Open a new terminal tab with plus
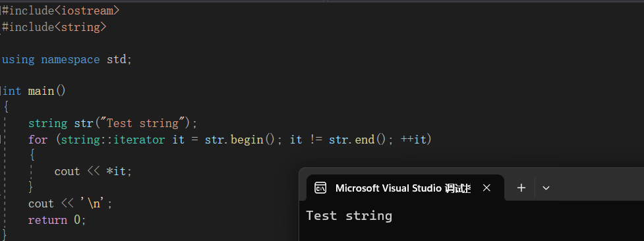This screenshot has height=241, width=644. coord(521,188)
